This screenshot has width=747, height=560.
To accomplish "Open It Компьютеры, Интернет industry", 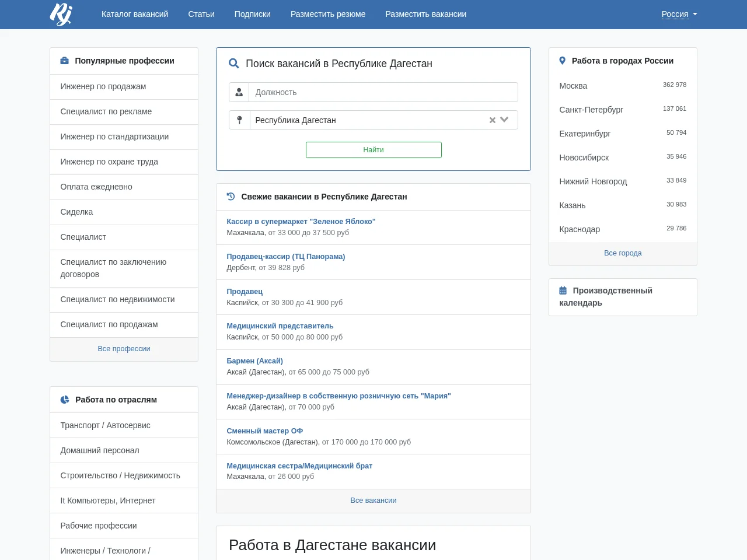I will [x=124, y=501].
